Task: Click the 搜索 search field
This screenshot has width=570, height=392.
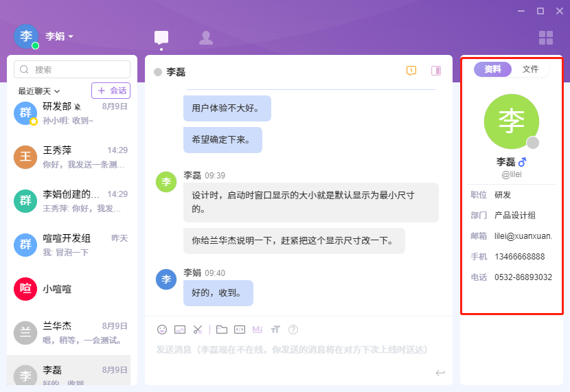Action: (72, 69)
